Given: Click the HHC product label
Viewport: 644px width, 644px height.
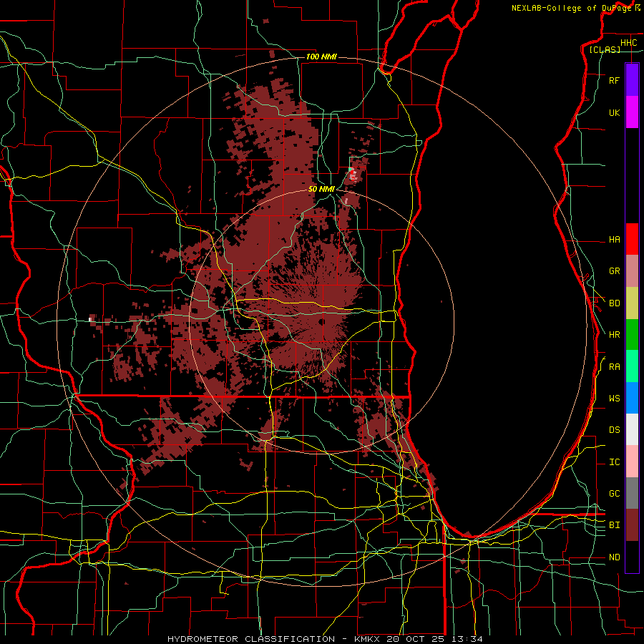Looking at the screenshot, I should point(628,43).
